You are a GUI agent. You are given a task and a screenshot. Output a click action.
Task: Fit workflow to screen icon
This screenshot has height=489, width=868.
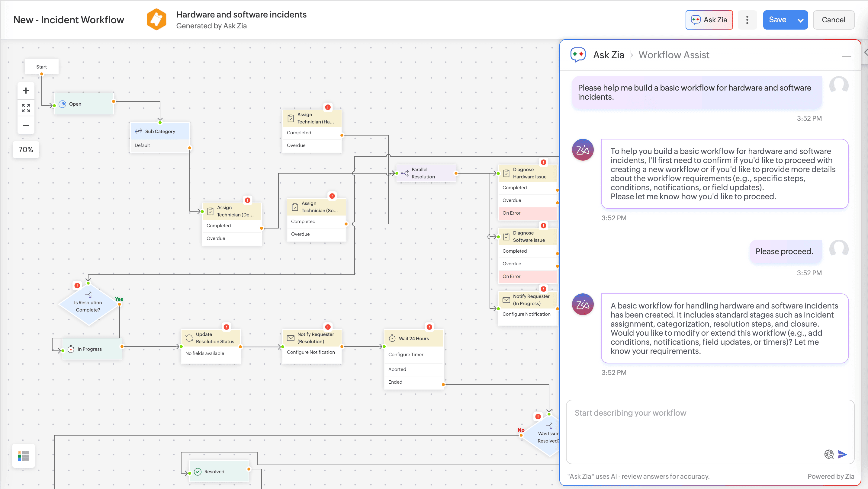(26, 108)
